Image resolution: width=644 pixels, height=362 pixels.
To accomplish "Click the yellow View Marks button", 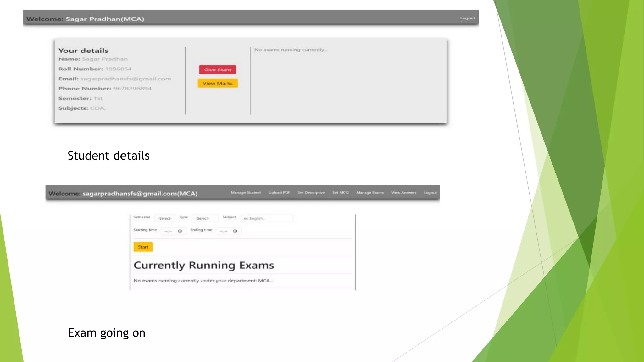I will 218,83.
